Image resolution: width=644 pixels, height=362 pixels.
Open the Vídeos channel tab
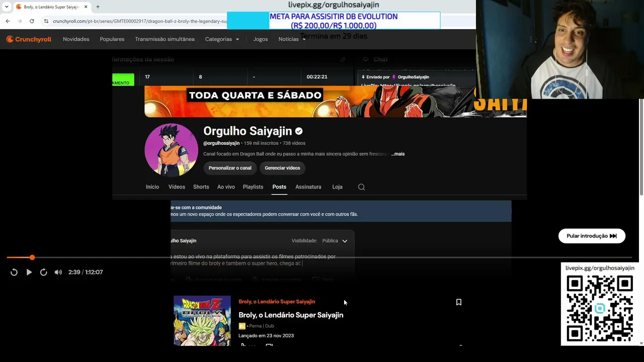click(177, 187)
